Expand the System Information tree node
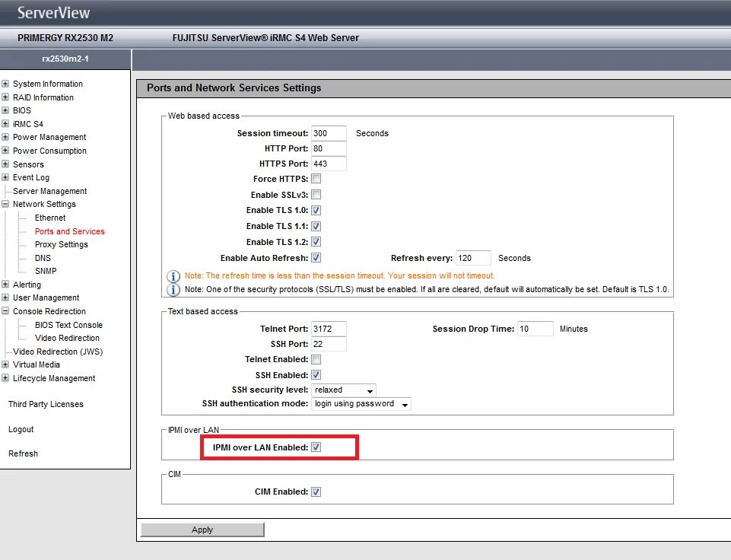The image size is (731, 560). [5, 84]
